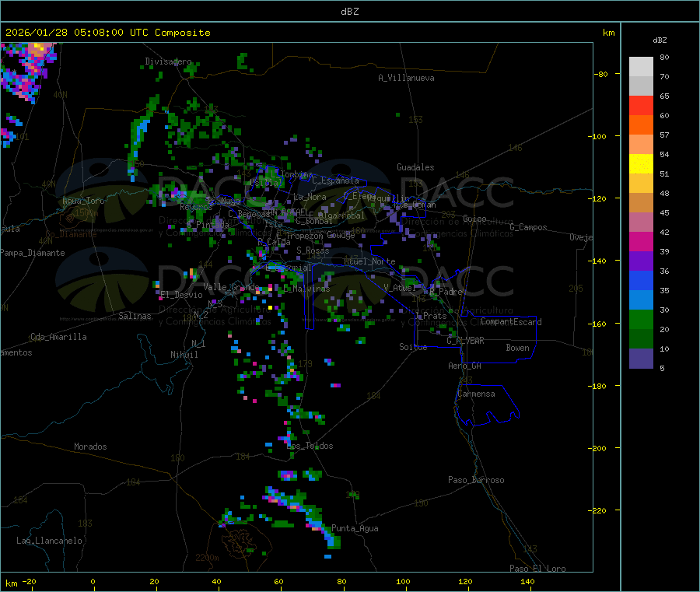Viewport: 700px width, 592px height.
Task: Pick the light blue 30–35 dBZ legend band
Action: pyautogui.click(x=641, y=300)
